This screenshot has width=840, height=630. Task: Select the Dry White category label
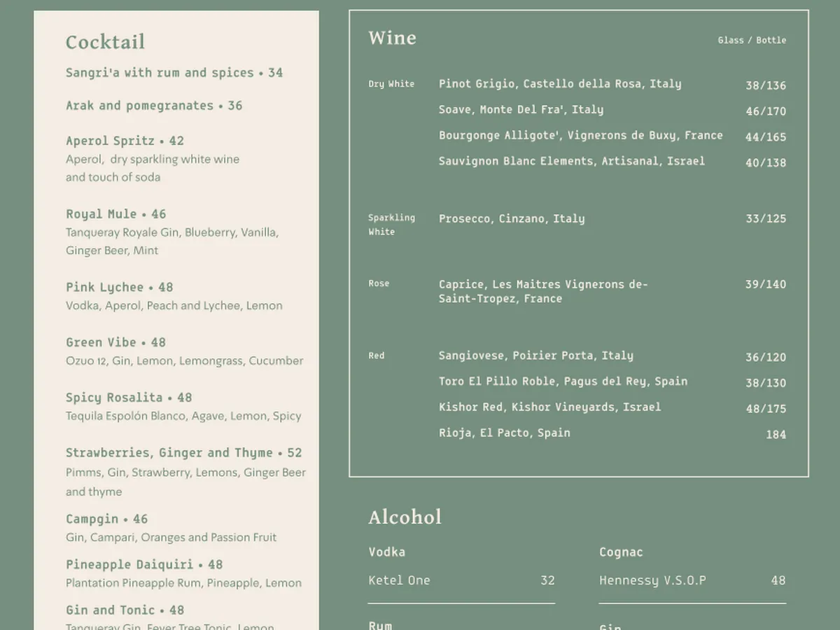tap(391, 84)
